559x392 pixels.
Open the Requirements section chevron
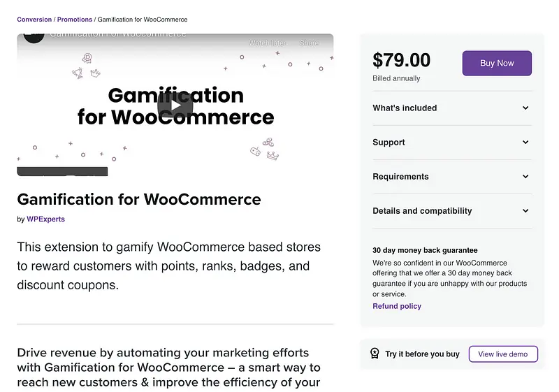click(x=525, y=177)
